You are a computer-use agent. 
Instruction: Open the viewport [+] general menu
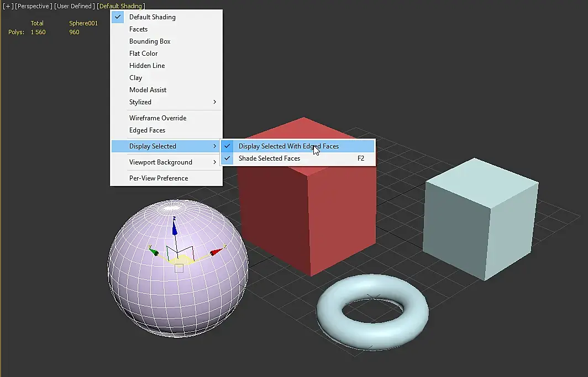point(8,6)
